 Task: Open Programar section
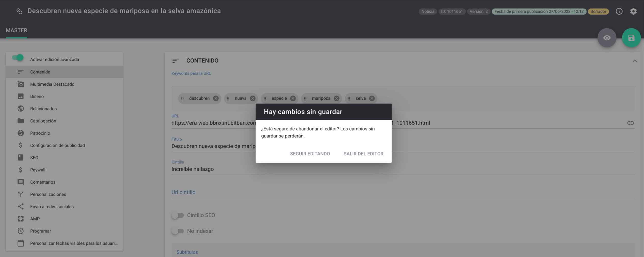point(64,231)
